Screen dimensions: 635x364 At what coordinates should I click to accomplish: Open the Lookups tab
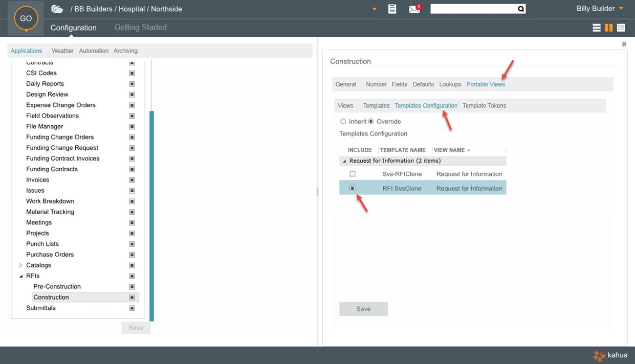pyautogui.click(x=450, y=84)
